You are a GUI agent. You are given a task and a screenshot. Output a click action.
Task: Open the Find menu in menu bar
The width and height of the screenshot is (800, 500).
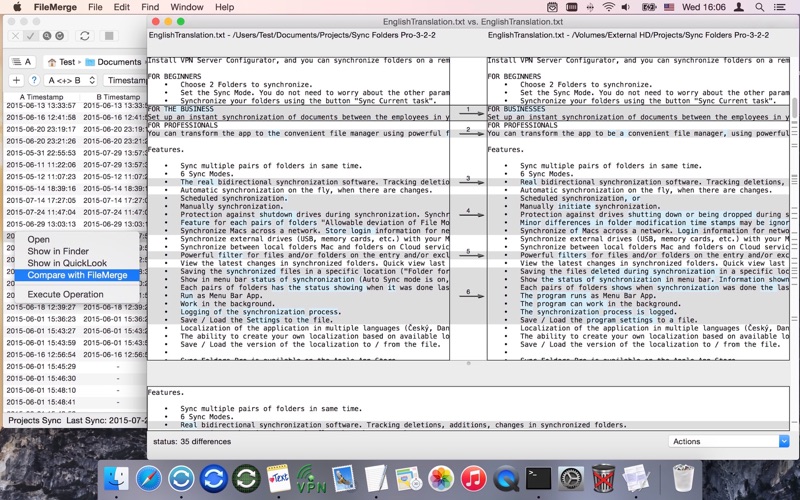[150, 7]
